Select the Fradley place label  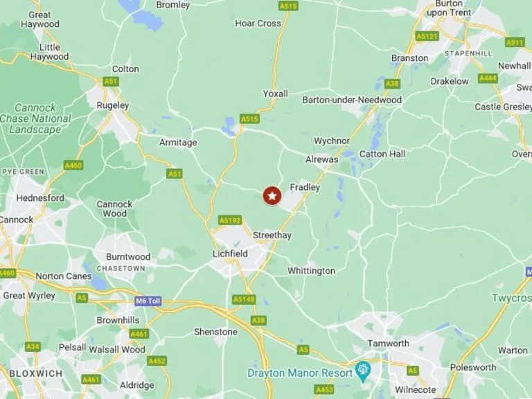(305, 187)
